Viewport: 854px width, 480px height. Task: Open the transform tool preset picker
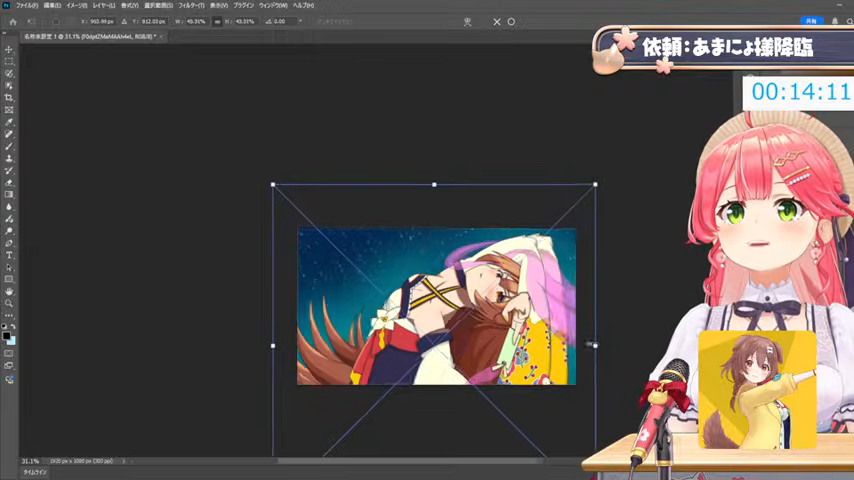pos(32,22)
